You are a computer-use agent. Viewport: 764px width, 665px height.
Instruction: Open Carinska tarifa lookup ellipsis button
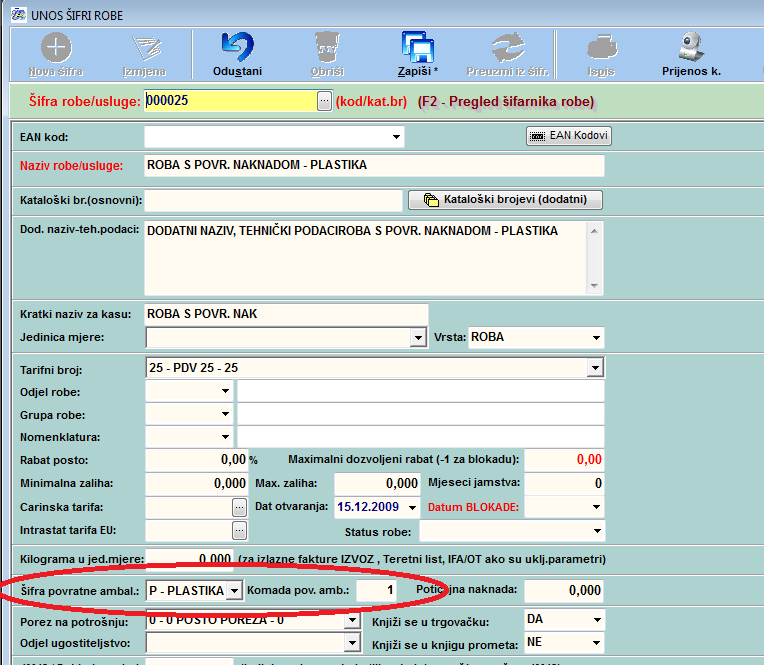pos(239,508)
